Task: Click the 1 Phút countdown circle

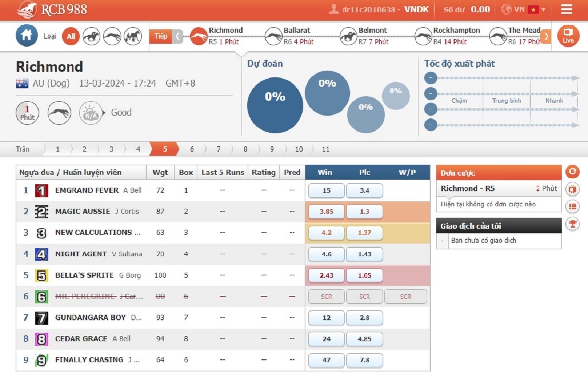Action: click(27, 113)
